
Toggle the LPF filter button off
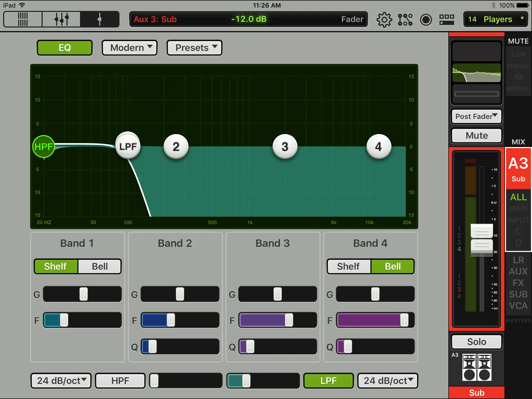click(329, 381)
